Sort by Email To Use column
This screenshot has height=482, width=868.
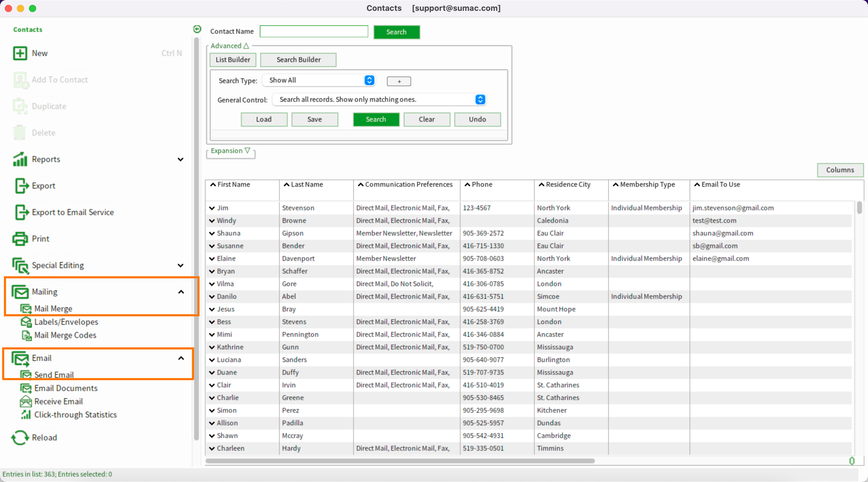point(717,185)
